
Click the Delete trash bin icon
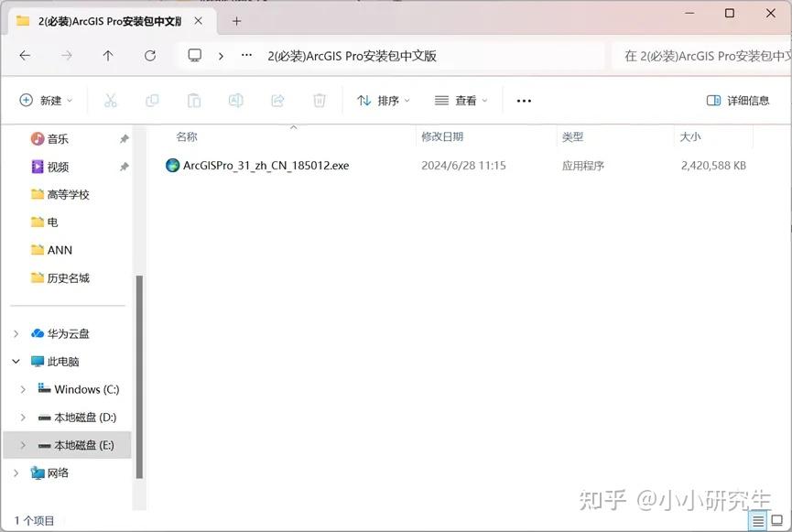click(x=320, y=101)
